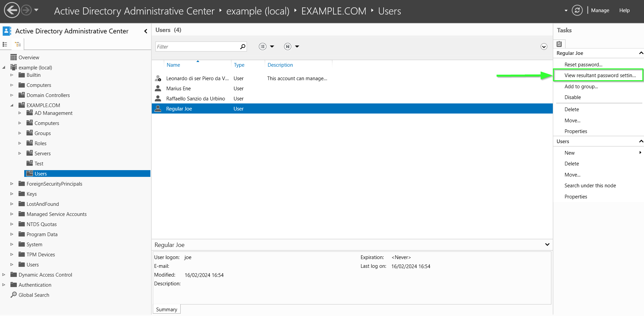This screenshot has width=644, height=316.
Task: Expand the filter criteria circular chevron
Action: click(544, 46)
